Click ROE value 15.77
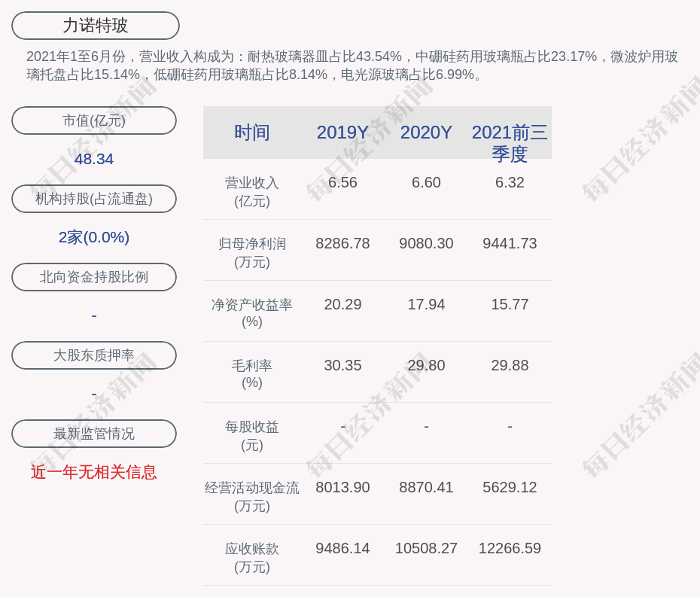This screenshot has width=700, height=597. point(510,305)
